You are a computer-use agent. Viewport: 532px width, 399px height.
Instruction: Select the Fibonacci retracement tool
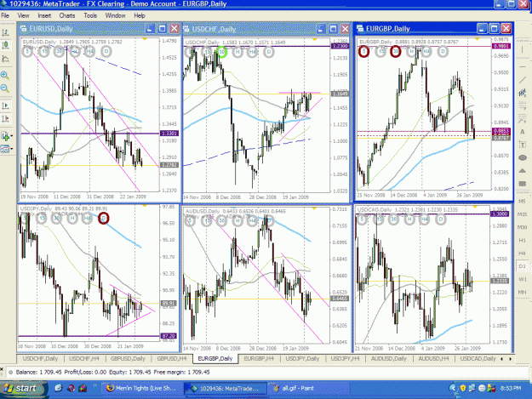[x=522, y=106]
